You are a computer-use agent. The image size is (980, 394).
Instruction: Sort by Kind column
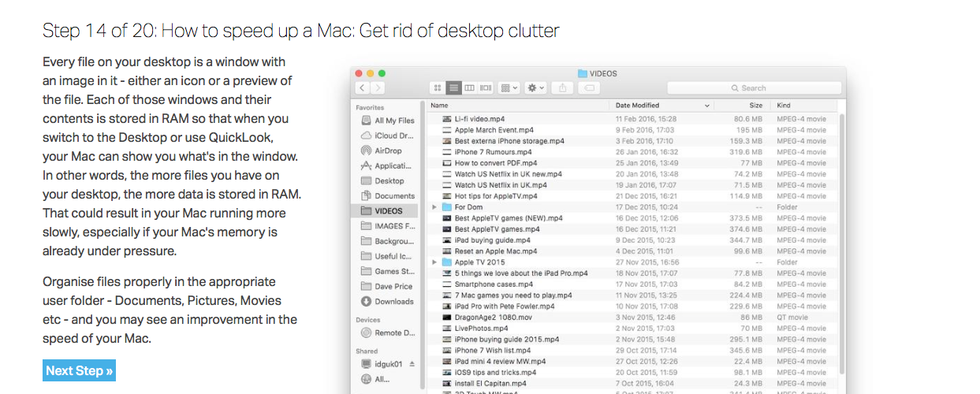[x=804, y=105]
